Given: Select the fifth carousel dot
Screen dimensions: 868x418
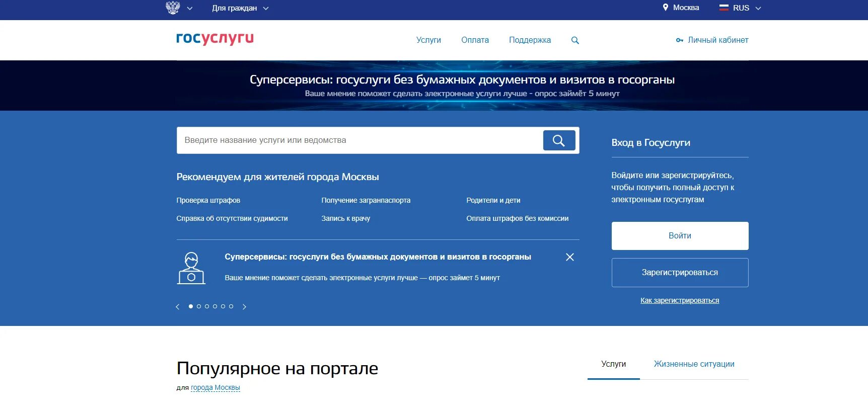Looking at the screenshot, I should tap(223, 306).
